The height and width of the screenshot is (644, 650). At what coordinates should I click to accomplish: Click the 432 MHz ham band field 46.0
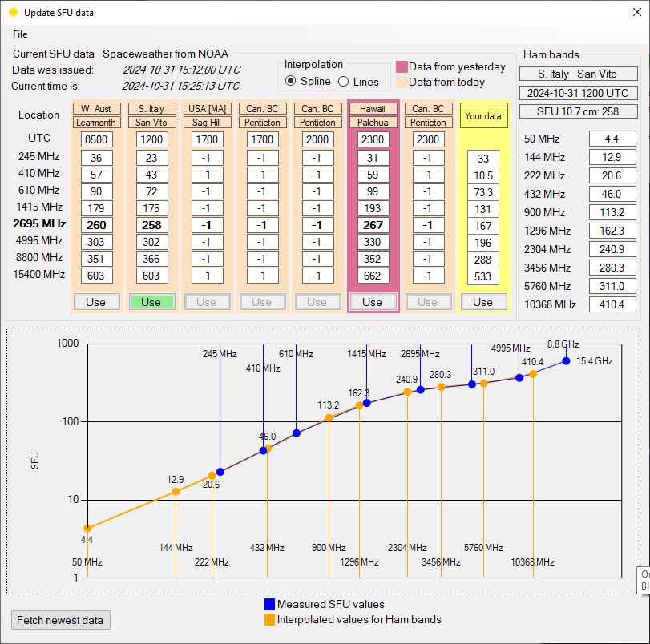[612, 194]
